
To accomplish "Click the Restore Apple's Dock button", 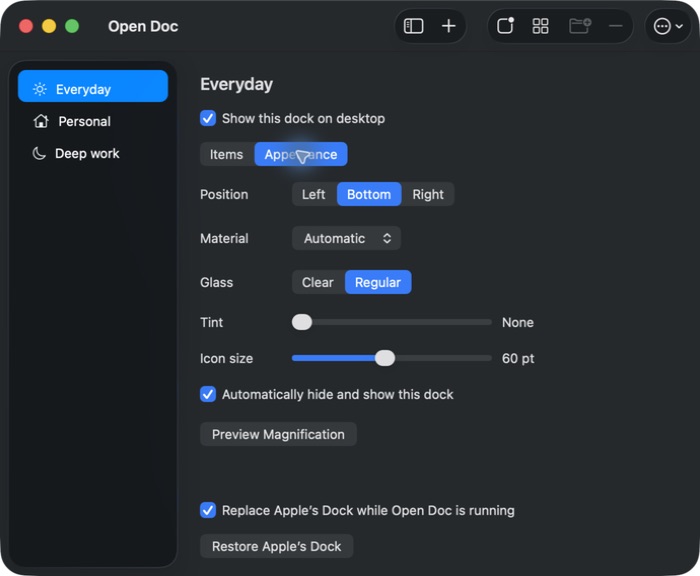I will pyautogui.click(x=276, y=547).
